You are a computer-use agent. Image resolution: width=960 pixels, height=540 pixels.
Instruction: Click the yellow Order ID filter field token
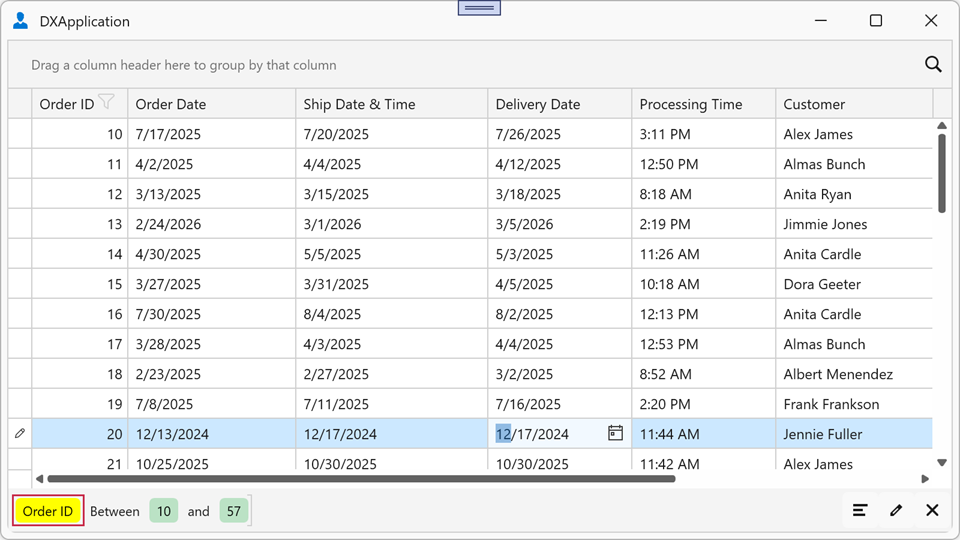[48, 511]
